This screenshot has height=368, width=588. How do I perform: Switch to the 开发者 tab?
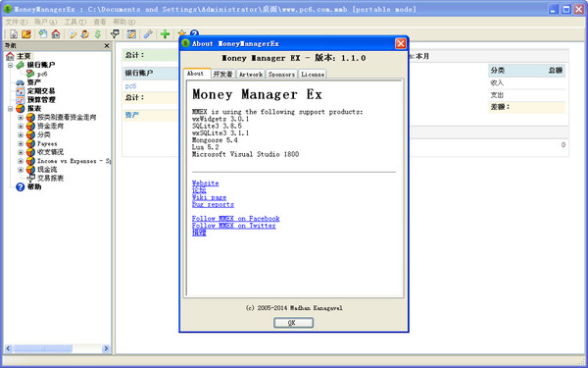pos(222,75)
